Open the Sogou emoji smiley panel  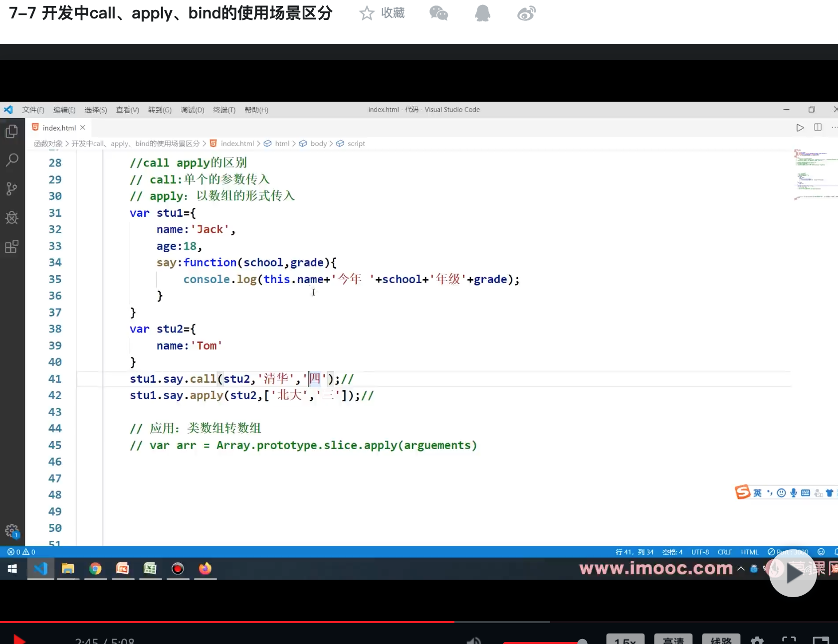coord(782,493)
